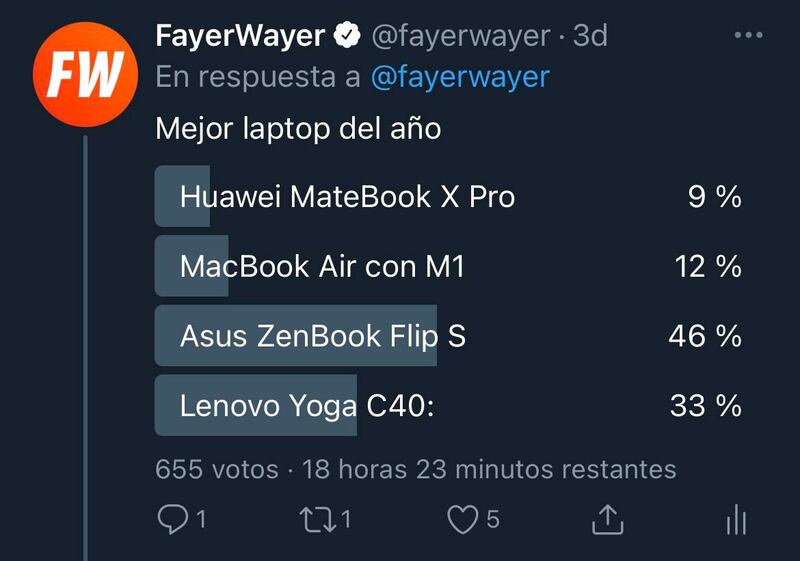
Task: Click the reply count number 1
Action: pos(201,519)
